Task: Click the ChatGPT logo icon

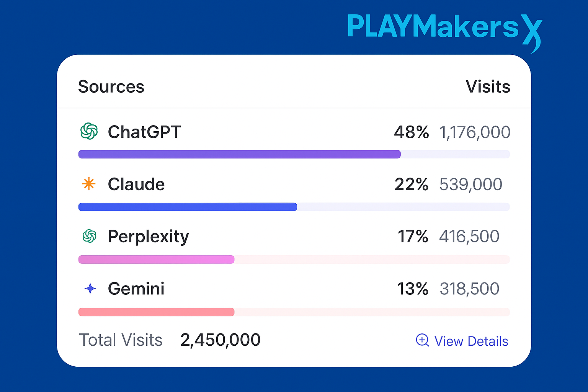Action: (x=89, y=131)
